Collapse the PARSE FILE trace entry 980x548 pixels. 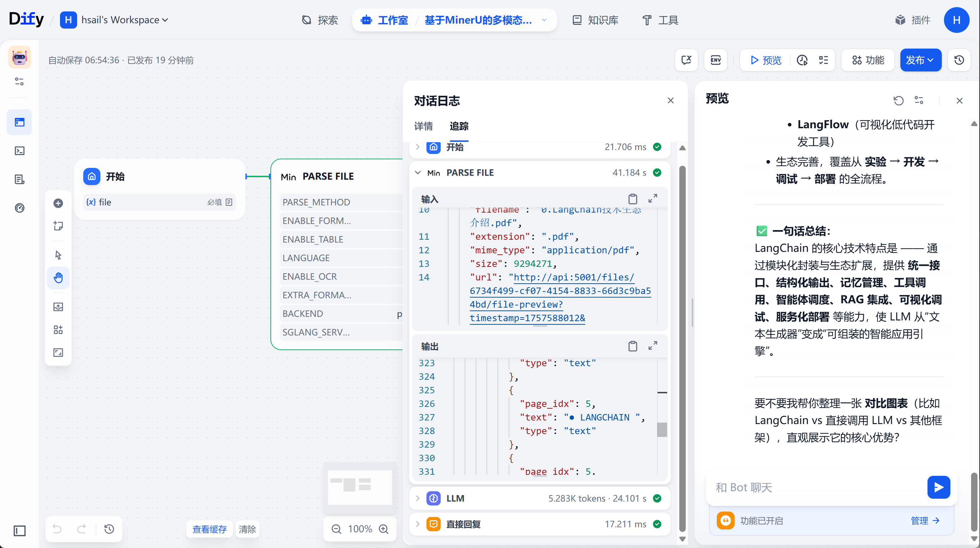(418, 173)
